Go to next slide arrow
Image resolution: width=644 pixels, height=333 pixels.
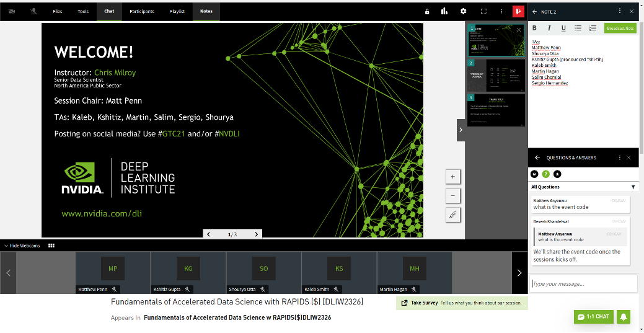[x=256, y=234]
